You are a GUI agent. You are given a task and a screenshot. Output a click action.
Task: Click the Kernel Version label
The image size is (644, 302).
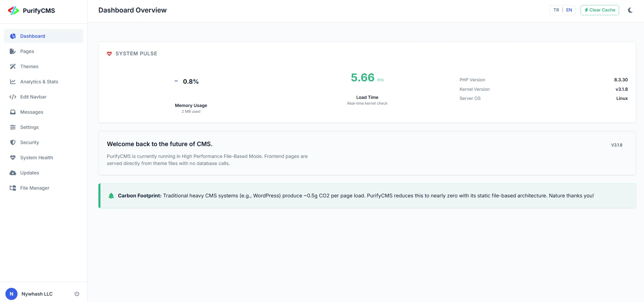(x=474, y=89)
